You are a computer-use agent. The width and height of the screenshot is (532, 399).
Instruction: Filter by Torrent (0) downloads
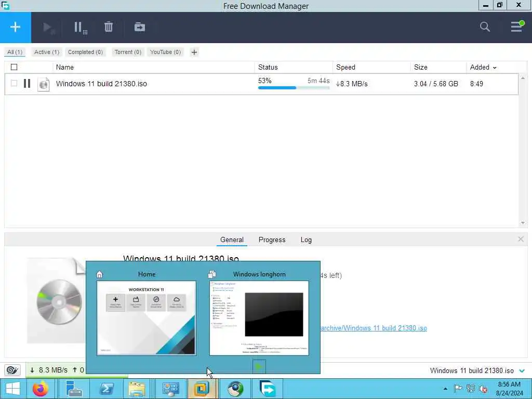128,52
